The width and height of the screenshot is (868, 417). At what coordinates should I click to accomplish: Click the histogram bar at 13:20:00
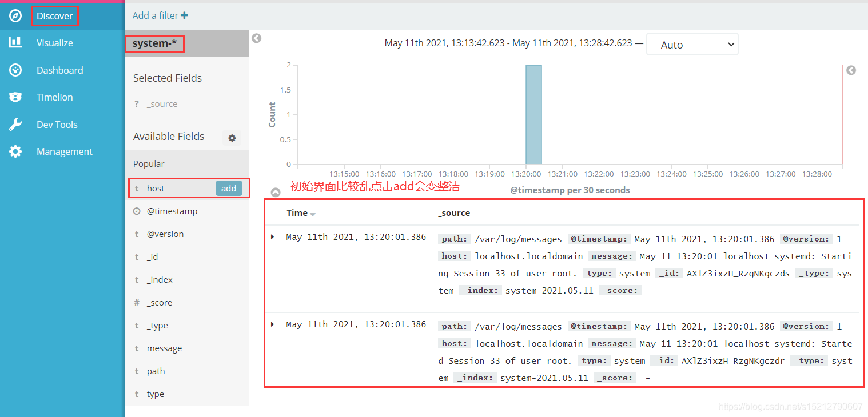pyautogui.click(x=533, y=115)
